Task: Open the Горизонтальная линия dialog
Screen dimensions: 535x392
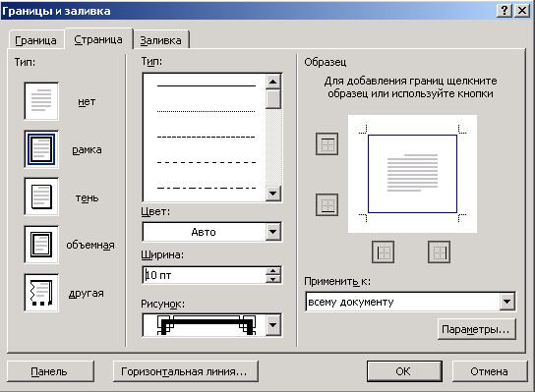Action: point(185,371)
